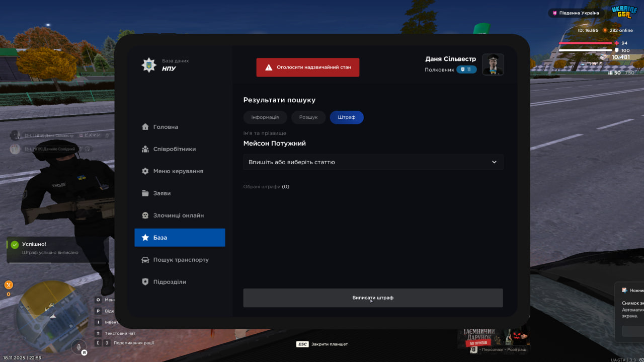Viewport: 644px width, 362px height.
Task: Click the white armor bar
Action: pos(585,50)
